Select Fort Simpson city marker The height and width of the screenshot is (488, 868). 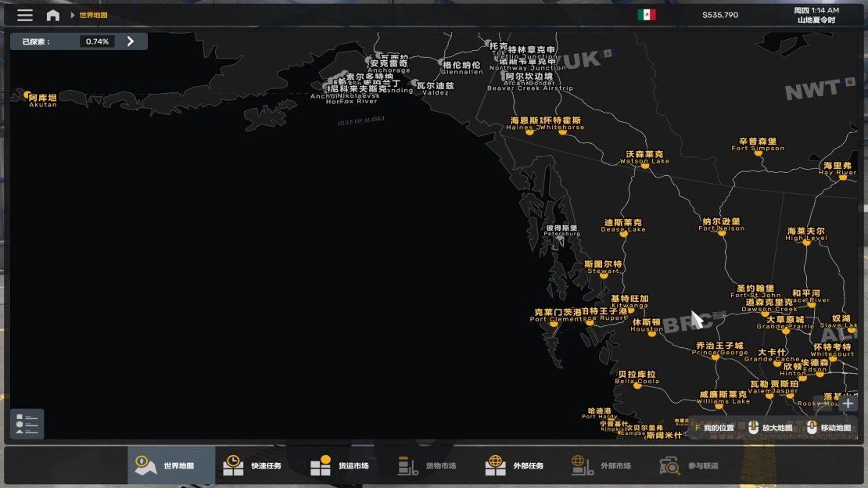click(759, 152)
